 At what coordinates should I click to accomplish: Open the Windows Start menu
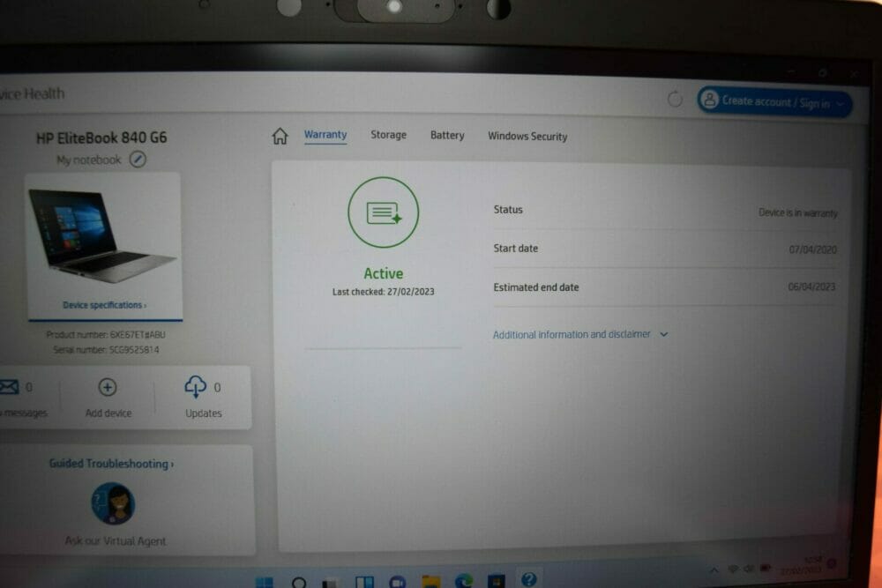point(264,582)
